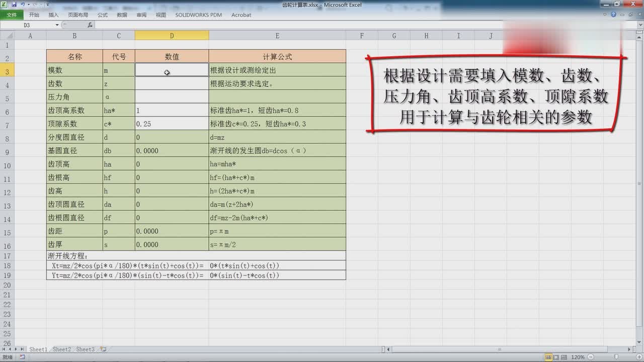Switch to the 开始 ribbon tab

[x=34, y=15]
